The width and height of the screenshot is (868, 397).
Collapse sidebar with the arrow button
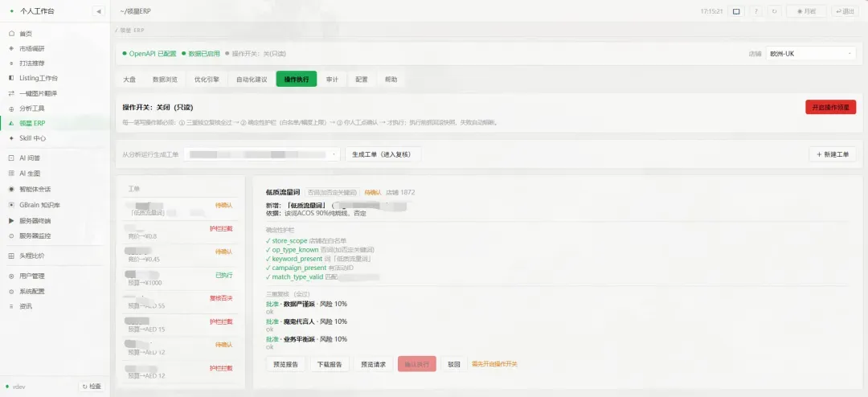[99, 11]
